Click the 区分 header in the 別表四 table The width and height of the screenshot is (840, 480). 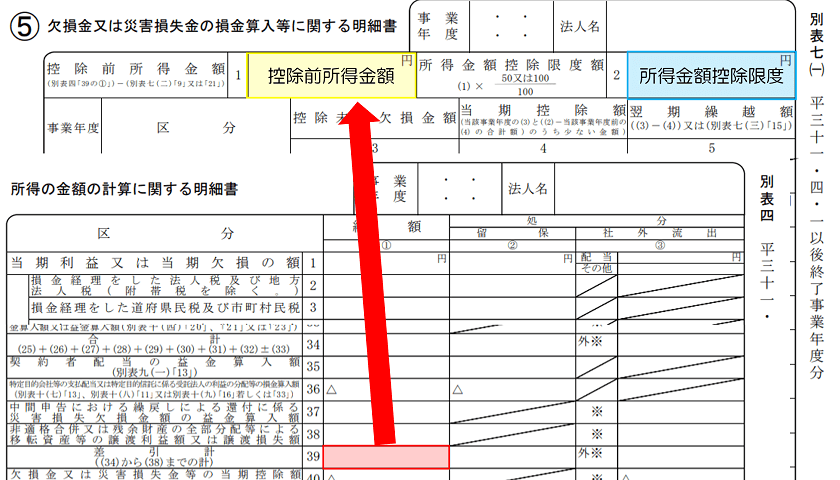click(165, 233)
